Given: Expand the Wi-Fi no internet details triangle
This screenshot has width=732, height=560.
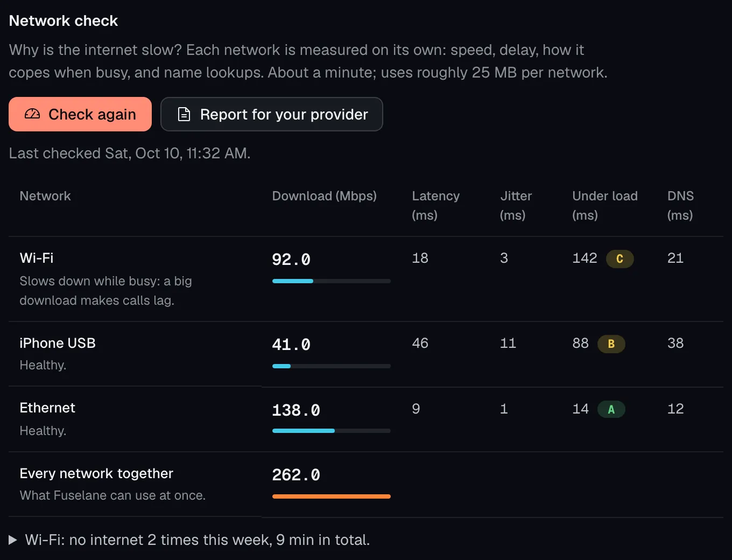Looking at the screenshot, I should coord(13,540).
